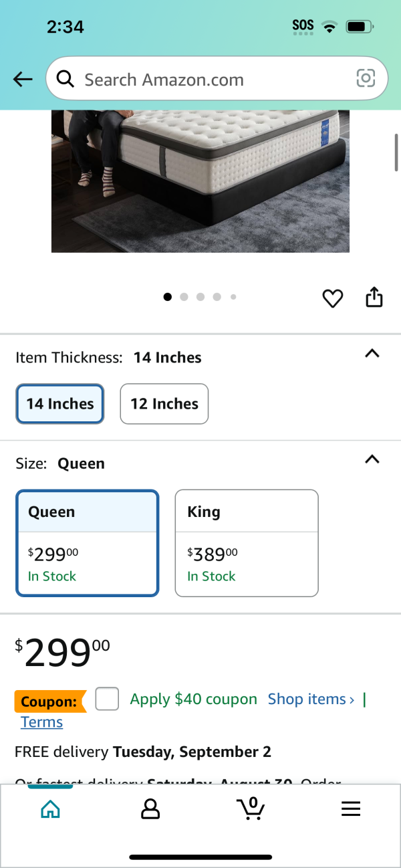Focus the Search Amazon.com field
This screenshot has height=868, width=401.
click(x=217, y=79)
